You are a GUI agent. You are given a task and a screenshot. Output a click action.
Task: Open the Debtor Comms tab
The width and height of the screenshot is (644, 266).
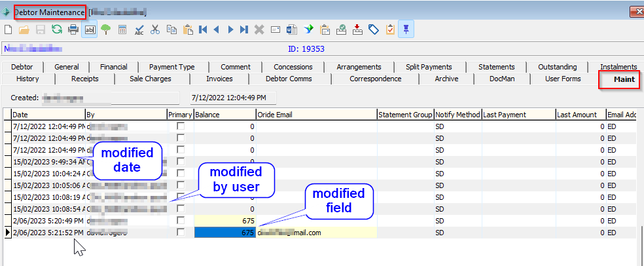289,79
